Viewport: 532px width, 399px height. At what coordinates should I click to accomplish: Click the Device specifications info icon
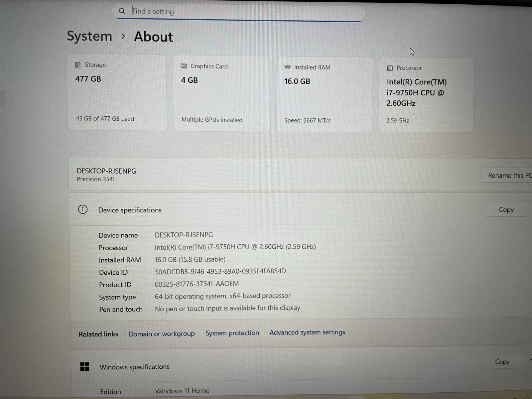pos(83,209)
